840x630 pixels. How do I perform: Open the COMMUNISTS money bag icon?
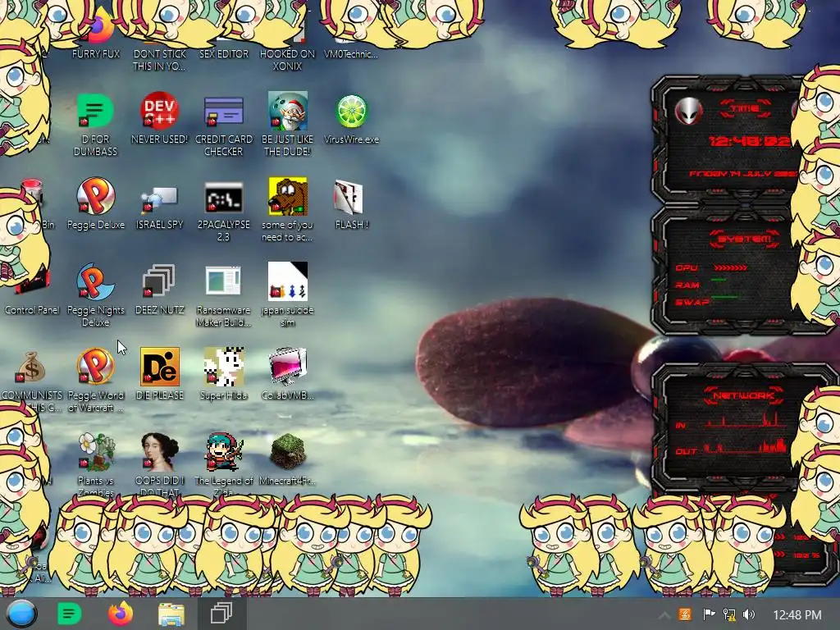(31, 367)
